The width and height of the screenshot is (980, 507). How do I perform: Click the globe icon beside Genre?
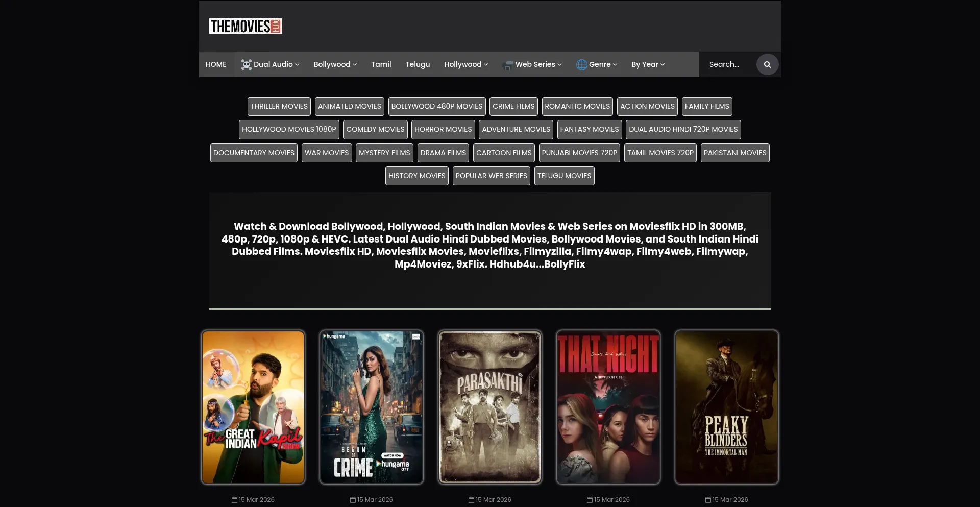coord(582,65)
